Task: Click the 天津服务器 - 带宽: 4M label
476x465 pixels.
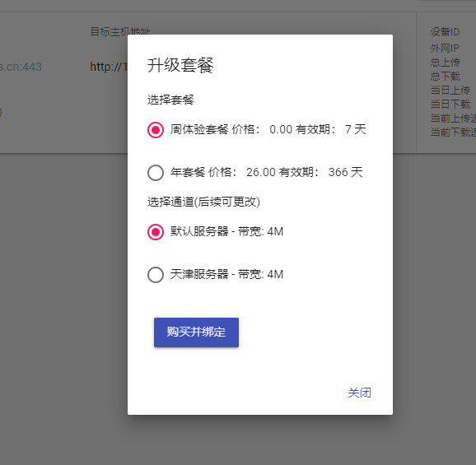Action: 226,274
